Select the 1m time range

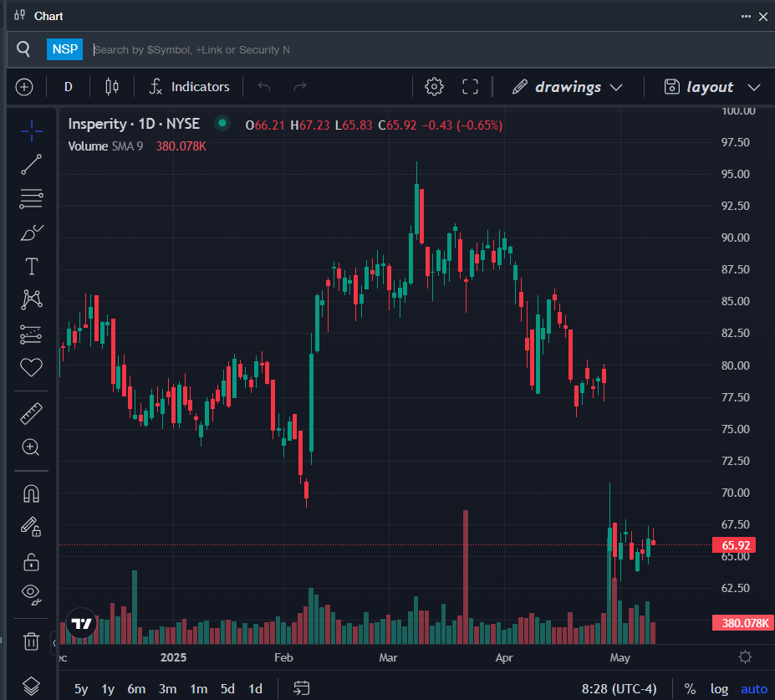click(x=199, y=688)
